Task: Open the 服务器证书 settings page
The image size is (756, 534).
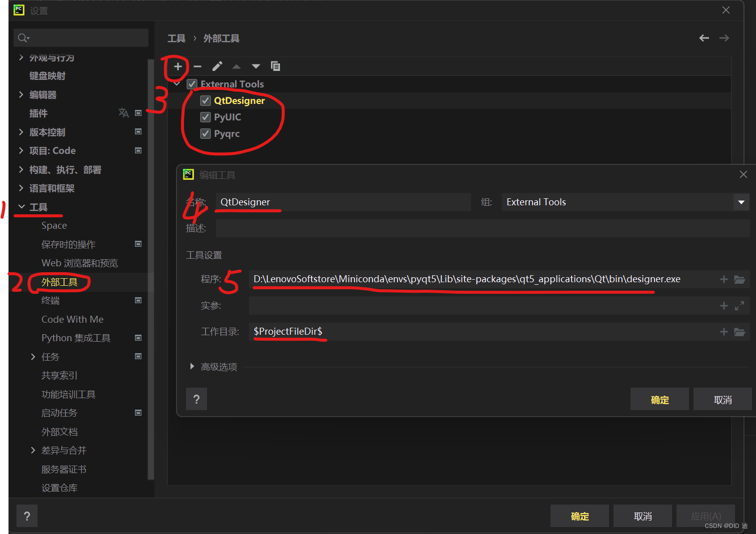Action: click(64, 469)
